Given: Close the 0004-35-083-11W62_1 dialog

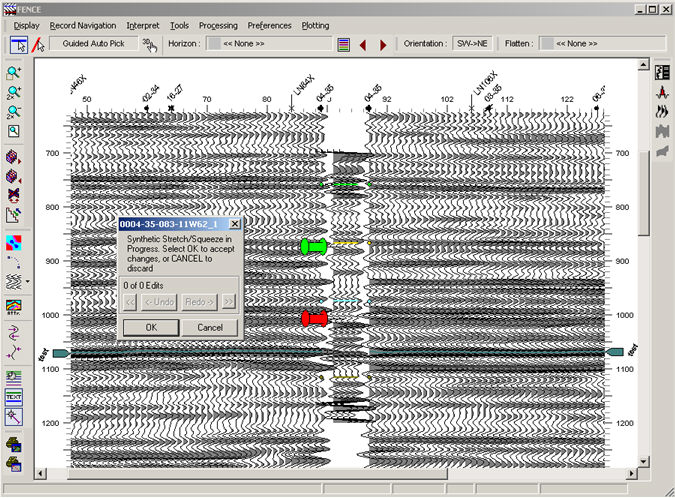Looking at the screenshot, I should tap(235, 224).
